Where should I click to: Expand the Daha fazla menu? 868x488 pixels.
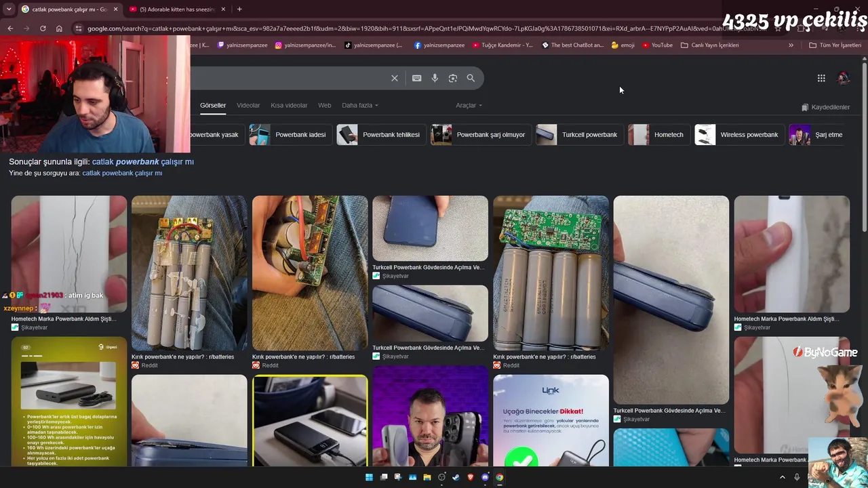(360, 105)
